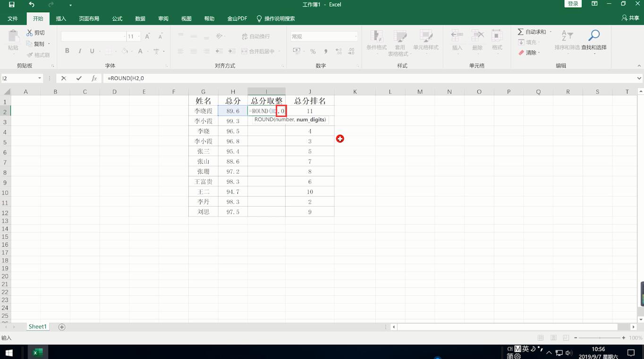Screen dimensions: 644x359
Task: Click the 共享 share button
Action: [630, 18]
